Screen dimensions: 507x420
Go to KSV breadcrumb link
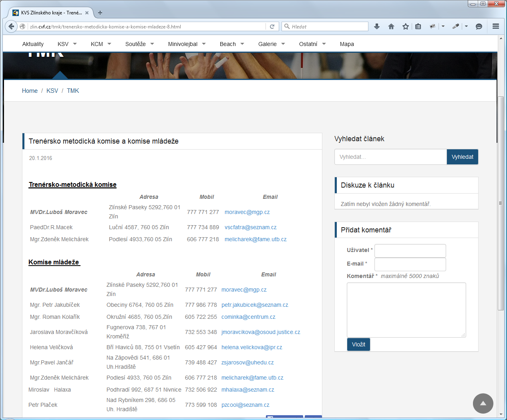(52, 91)
